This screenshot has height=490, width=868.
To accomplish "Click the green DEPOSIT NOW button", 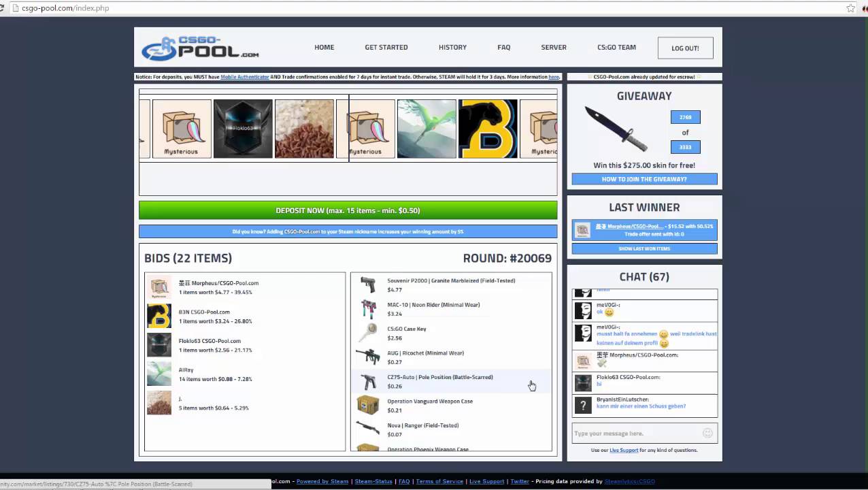I will (348, 210).
